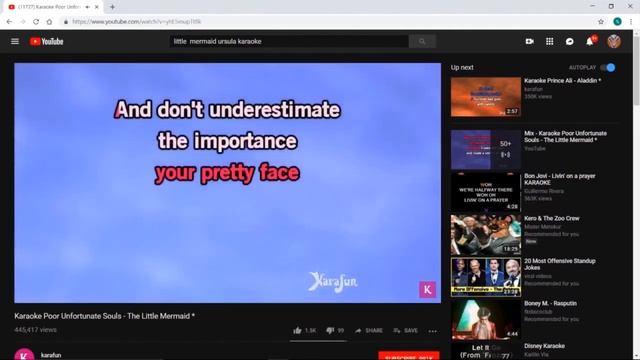This screenshot has height=360, width=640.
Task: Open the YouTube apps grid icon
Action: point(549,41)
